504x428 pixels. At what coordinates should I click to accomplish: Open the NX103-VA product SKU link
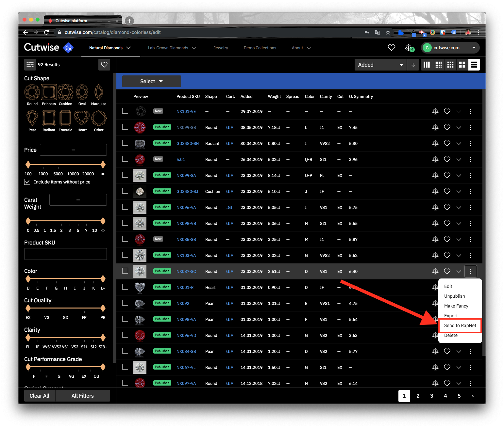pyautogui.click(x=186, y=256)
